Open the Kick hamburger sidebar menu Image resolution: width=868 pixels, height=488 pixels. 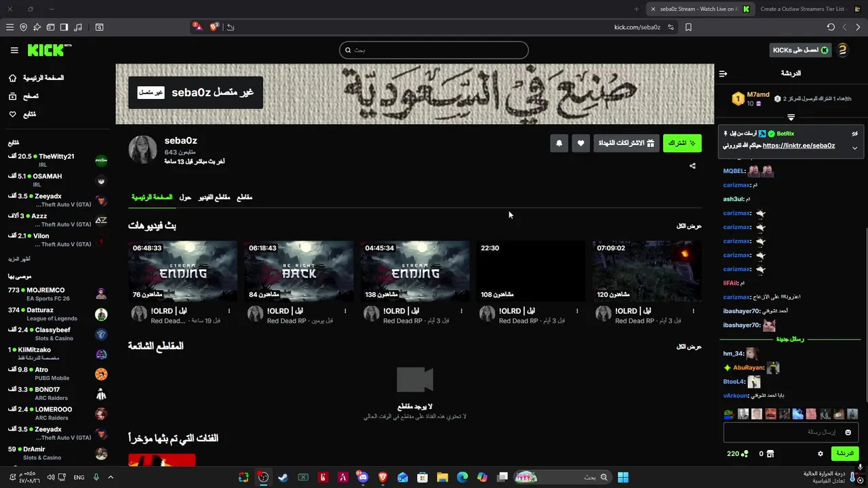click(x=14, y=50)
